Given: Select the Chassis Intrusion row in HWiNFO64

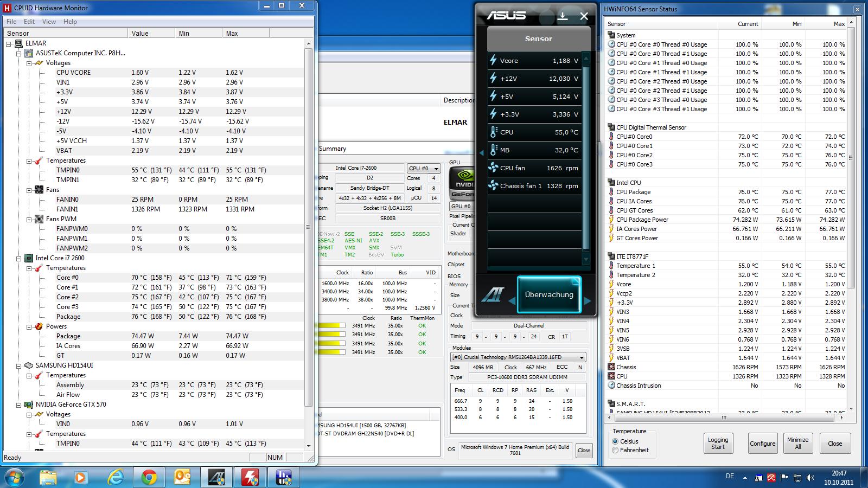Looking at the screenshot, I should pos(726,386).
